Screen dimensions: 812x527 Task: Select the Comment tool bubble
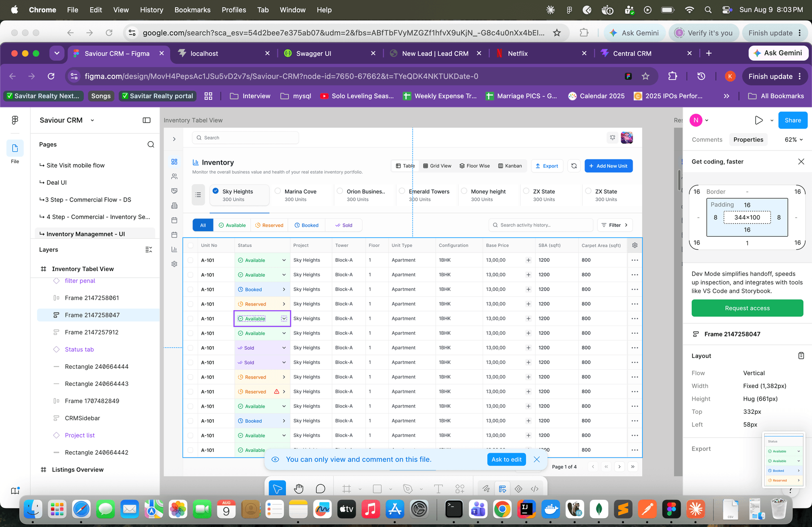321,489
